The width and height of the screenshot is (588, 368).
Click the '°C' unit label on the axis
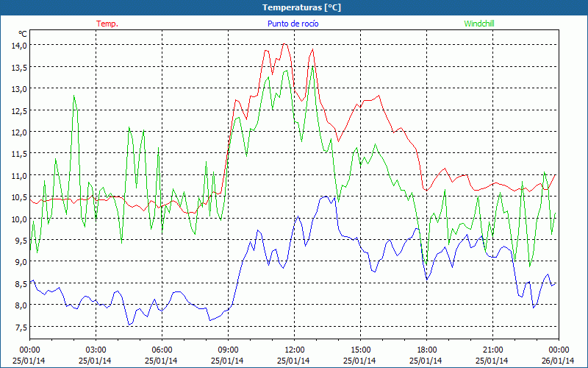click(23, 34)
